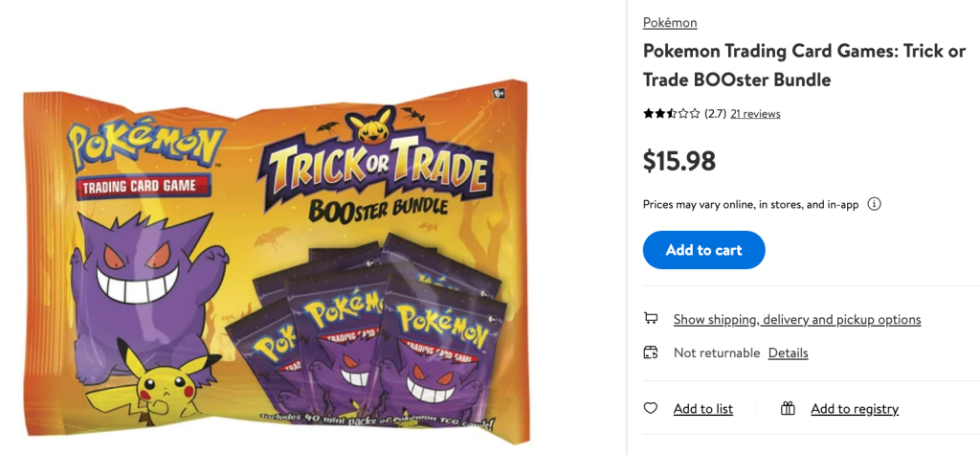This screenshot has height=455, width=980.
Task: Click the Trick or Trade product image
Action: [278, 259]
